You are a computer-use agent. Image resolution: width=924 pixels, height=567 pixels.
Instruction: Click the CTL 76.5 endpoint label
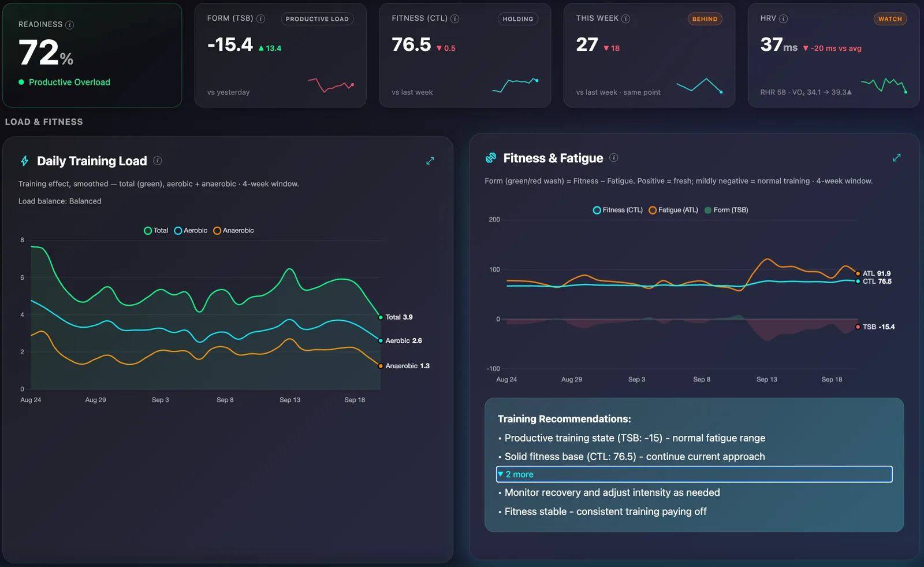[x=877, y=281]
